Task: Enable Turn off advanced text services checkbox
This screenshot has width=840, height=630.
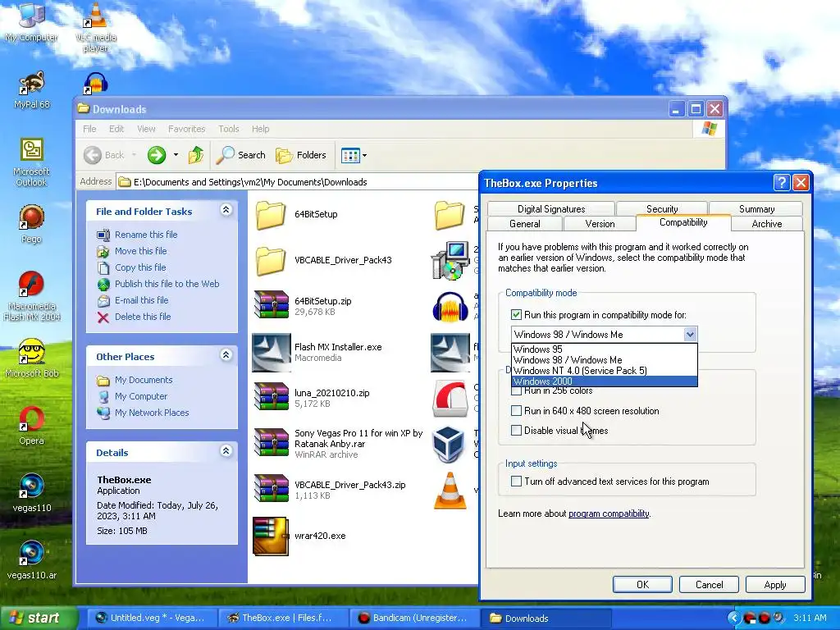Action: click(516, 481)
